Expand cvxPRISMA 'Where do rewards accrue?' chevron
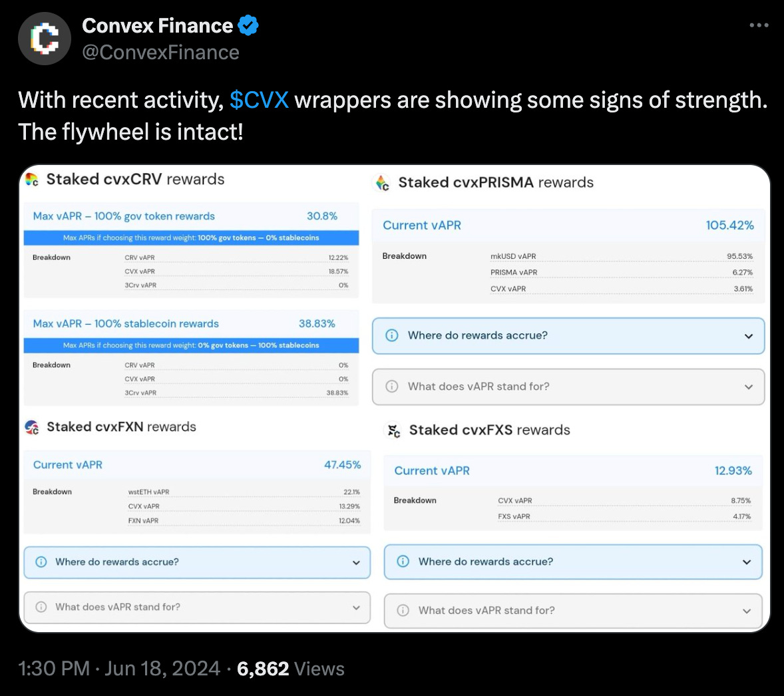The width and height of the screenshot is (784, 696). [x=749, y=336]
